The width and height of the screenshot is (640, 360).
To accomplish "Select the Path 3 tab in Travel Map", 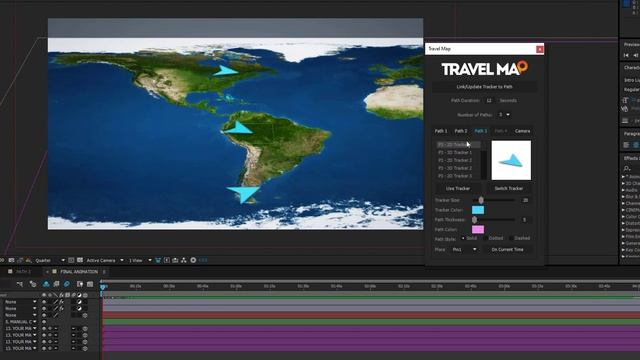I will (481, 131).
